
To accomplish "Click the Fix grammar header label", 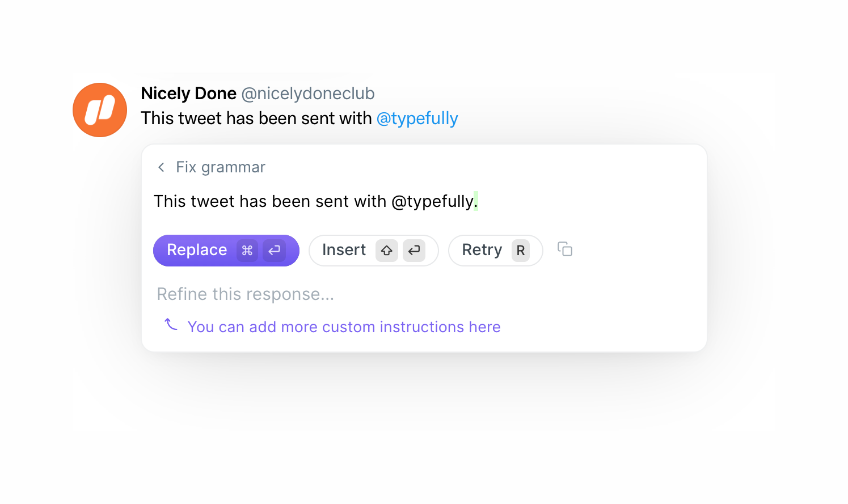I will click(x=221, y=167).
